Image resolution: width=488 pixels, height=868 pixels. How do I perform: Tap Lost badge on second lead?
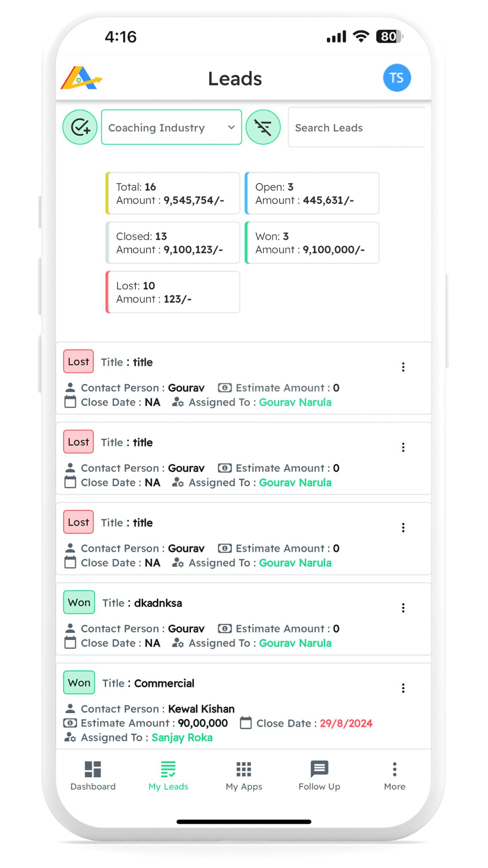[79, 441]
